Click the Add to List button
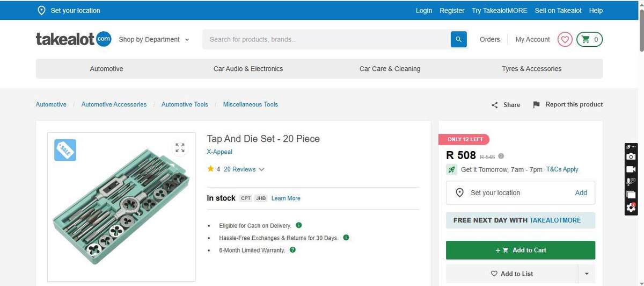The height and width of the screenshot is (286, 644). point(512,274)
